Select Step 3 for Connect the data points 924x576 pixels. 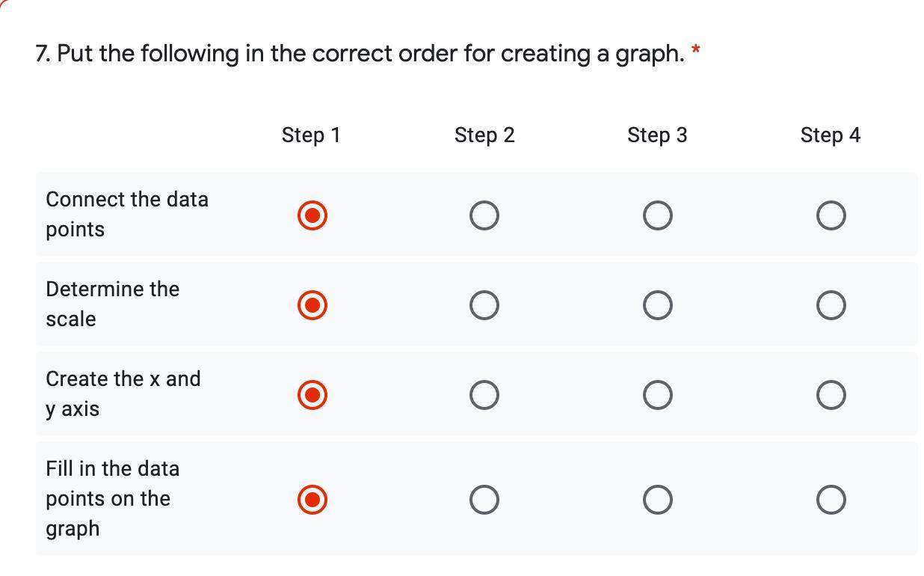click(657, 215)
